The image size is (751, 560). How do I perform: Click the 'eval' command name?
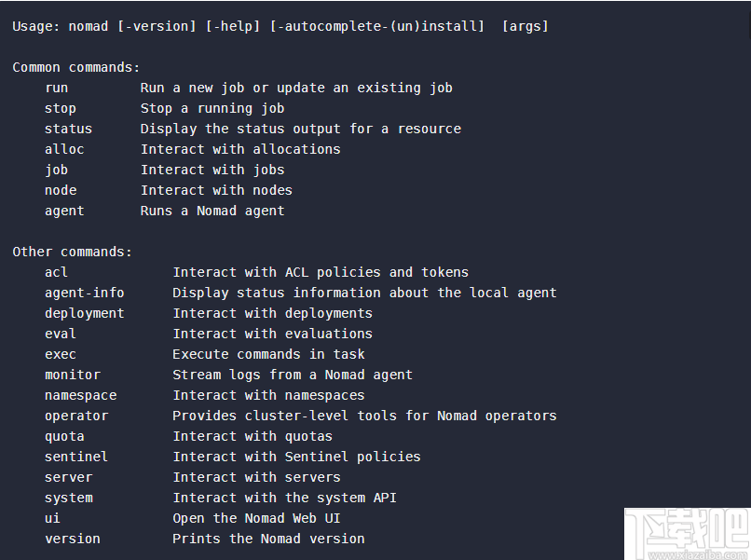point(61,334)
